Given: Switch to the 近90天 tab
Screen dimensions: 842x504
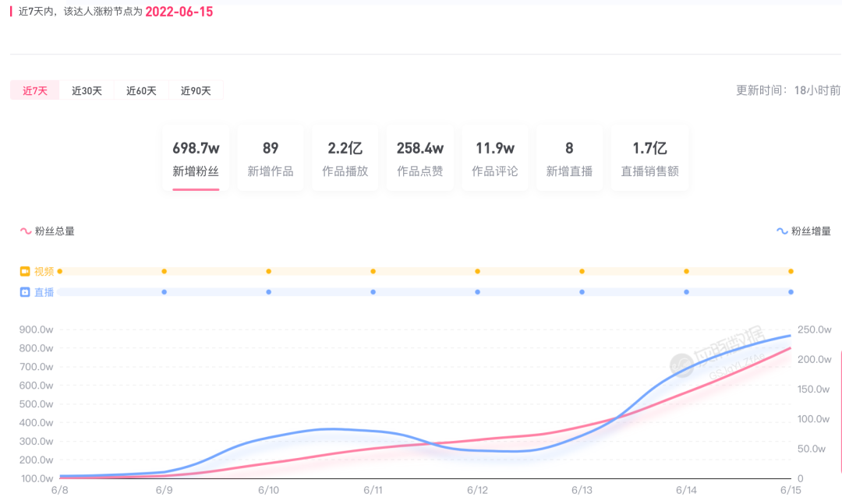Looking at the screenshot, I should (196, 90).
